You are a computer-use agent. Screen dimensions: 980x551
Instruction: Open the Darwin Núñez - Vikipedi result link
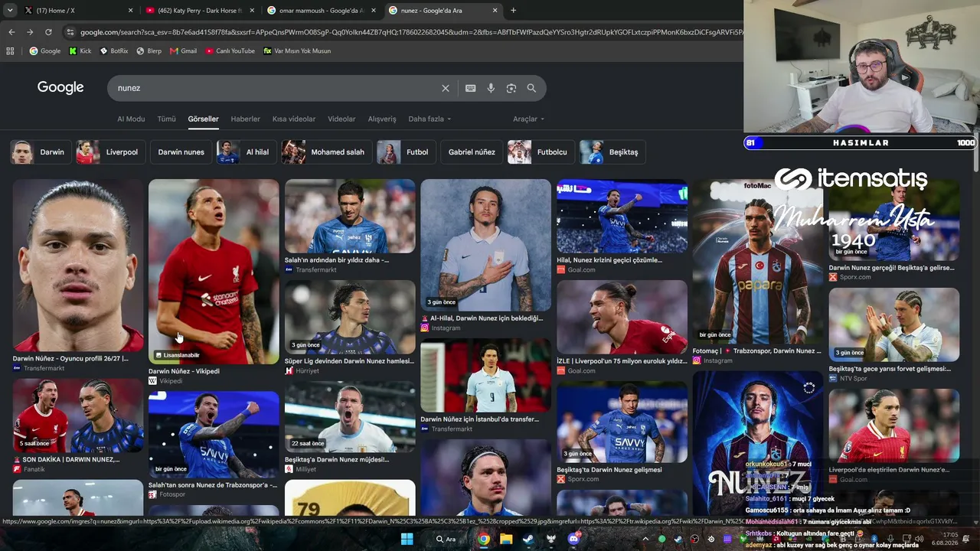tap(184, 371)
